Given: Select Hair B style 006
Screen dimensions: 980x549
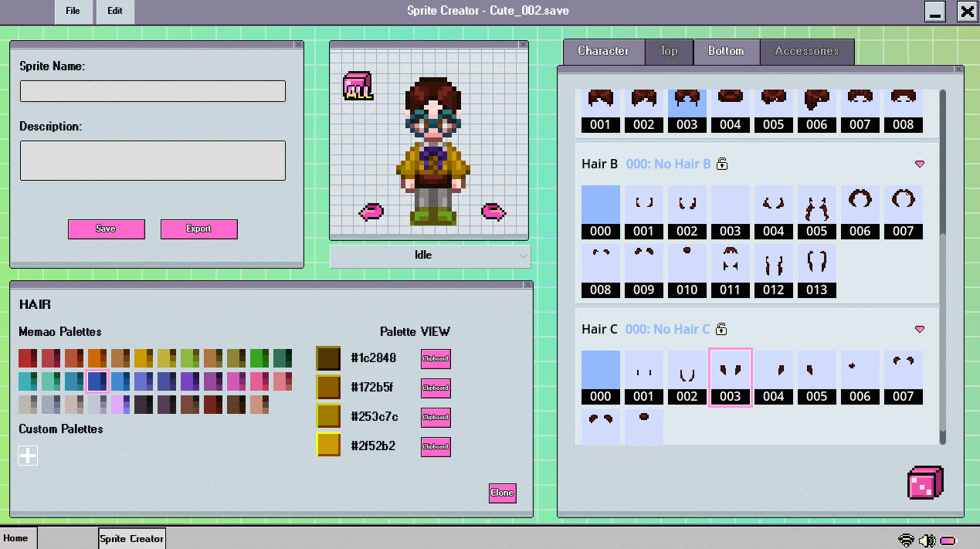Looking at the screenshot, I should coord(860,212).
